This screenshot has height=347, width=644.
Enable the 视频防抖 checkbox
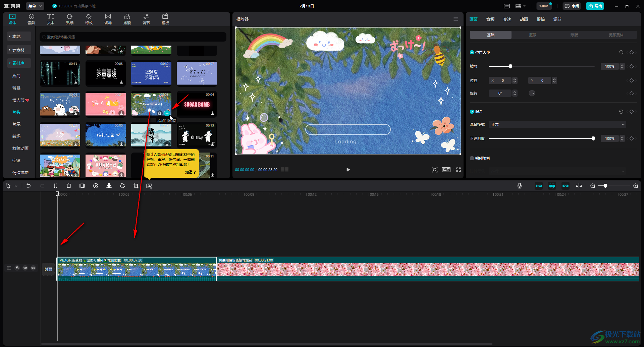[x=472, y=158]
